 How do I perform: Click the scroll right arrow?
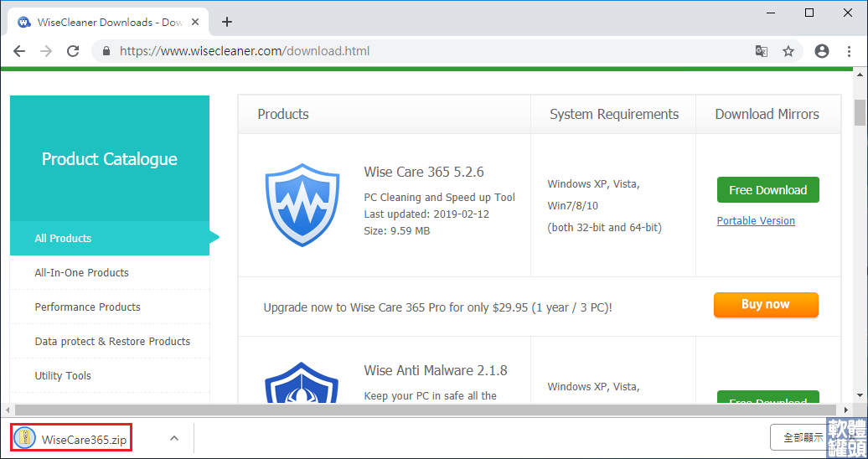tap(845, 410)
